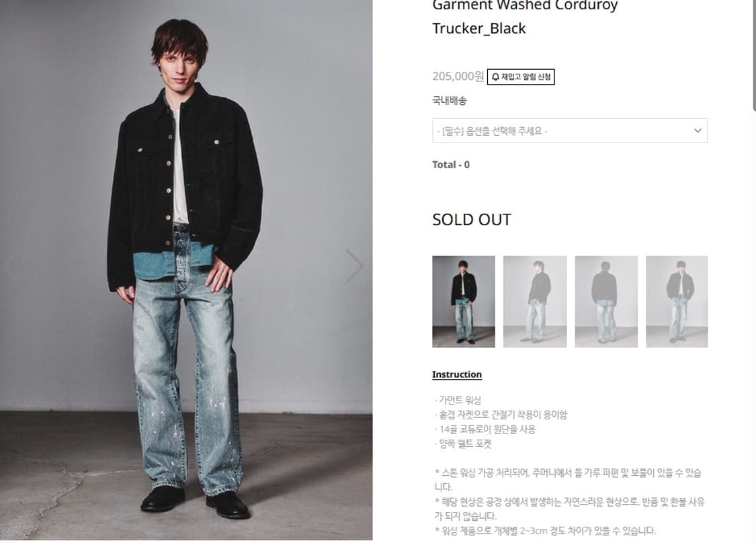Click the Garment Washed Corduroy Trucker title
The width and height of the screenshot is (756, 543).
525,17
